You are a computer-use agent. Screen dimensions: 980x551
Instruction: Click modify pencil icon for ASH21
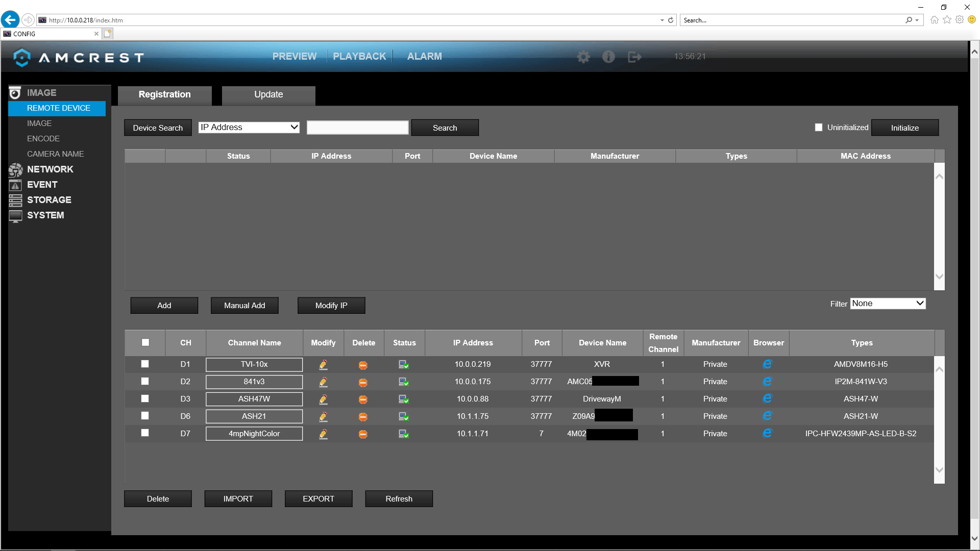[x=323, y=417]
